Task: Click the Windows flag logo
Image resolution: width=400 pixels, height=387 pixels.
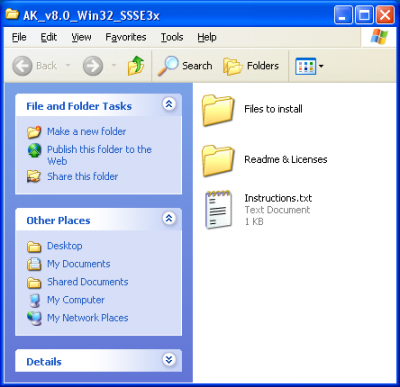Action: pyautogui.click(x=379, y=37)
